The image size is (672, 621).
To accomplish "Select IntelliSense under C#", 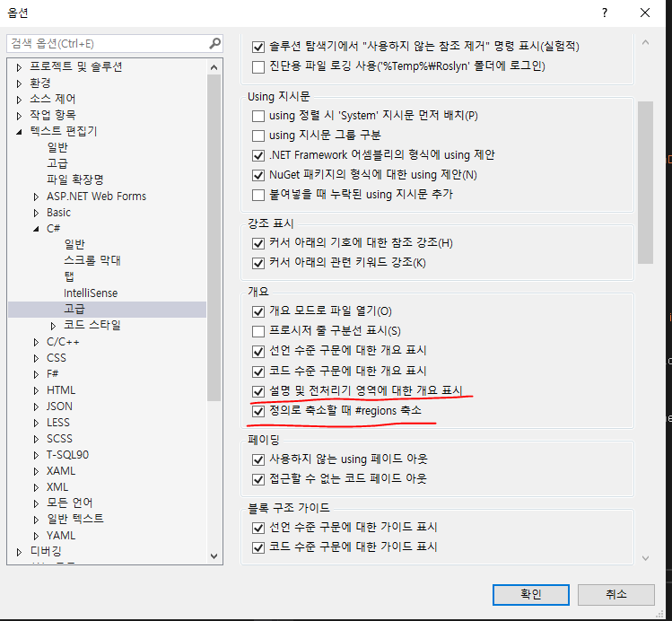I will pos(91,293).
